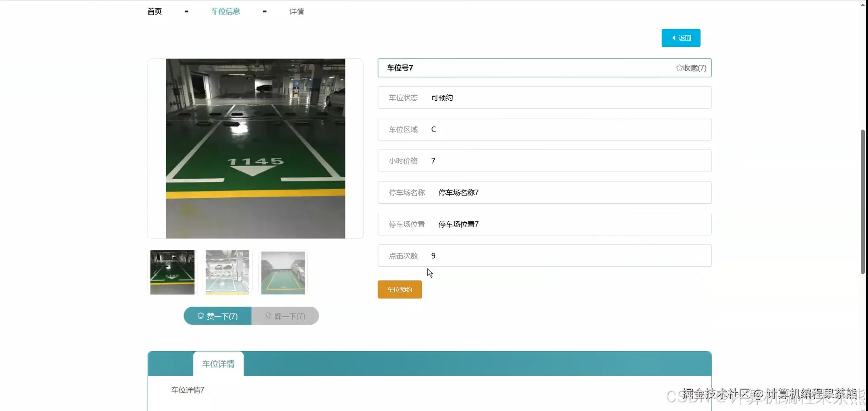This screenshot has height=411, width=868.
Task: Open the 车位详情 tab
Action: click(218, 363)
